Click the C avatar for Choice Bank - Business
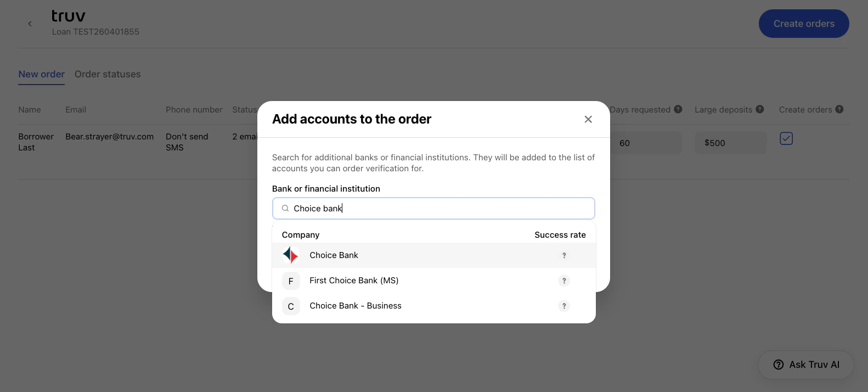Viewport: 868px width, 392px height. coord(291,306)
